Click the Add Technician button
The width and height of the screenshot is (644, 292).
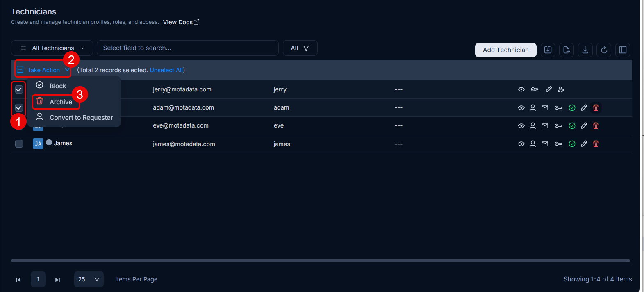(506, 50)
